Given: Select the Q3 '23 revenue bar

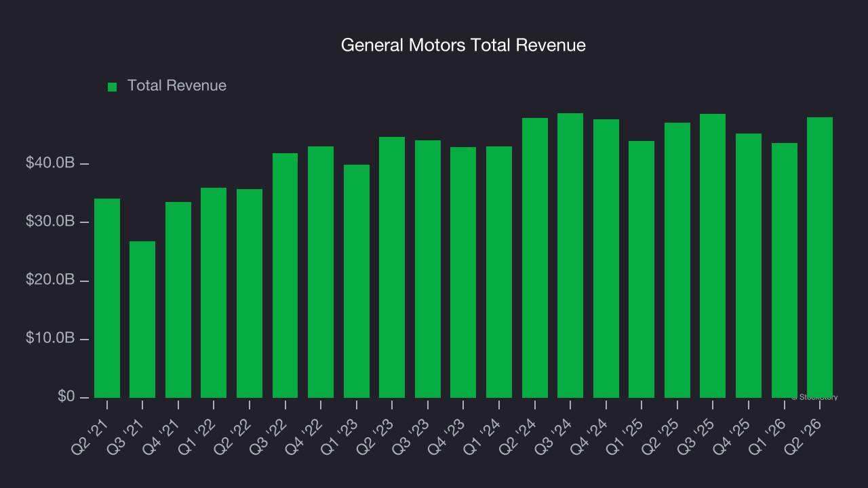Looking at the screenshot, I should [428, 269].
